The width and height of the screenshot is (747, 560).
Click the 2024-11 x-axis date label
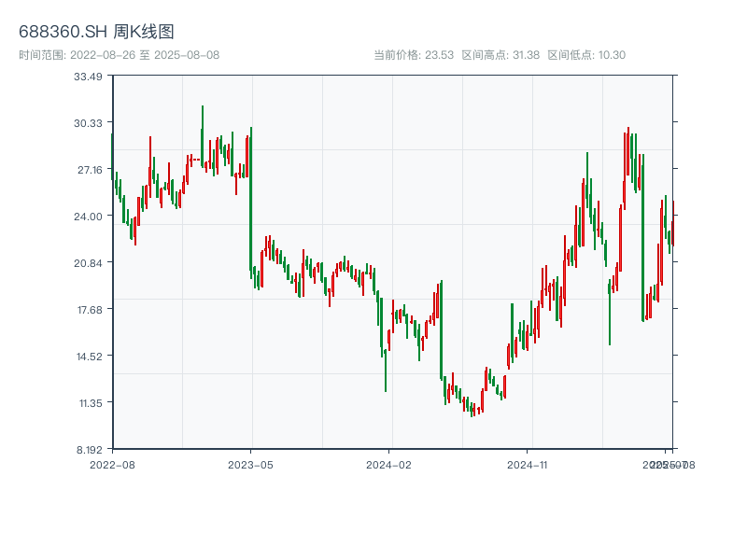pyautogui.click(x=528, y=464)
